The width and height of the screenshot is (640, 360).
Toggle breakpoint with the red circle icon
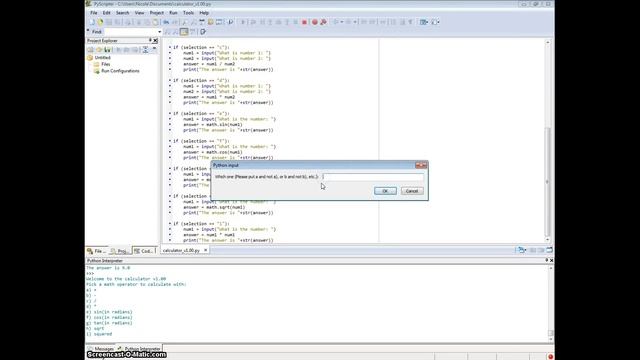(315, 22)
